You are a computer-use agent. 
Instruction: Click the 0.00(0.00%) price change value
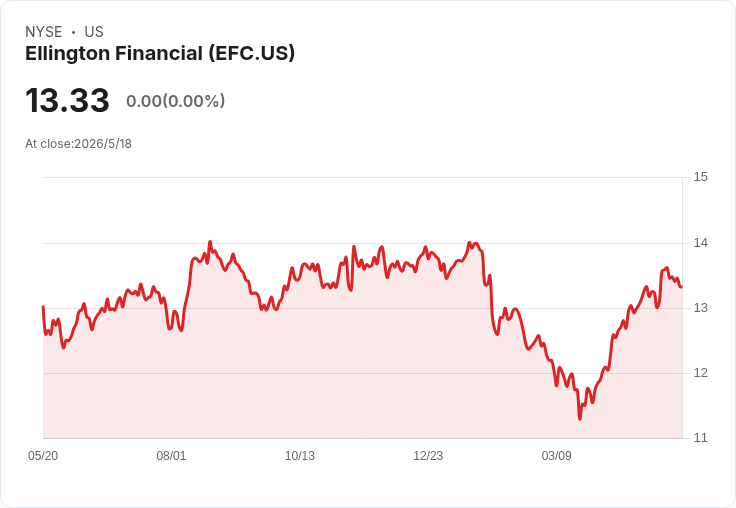click(x=176, y=101)
